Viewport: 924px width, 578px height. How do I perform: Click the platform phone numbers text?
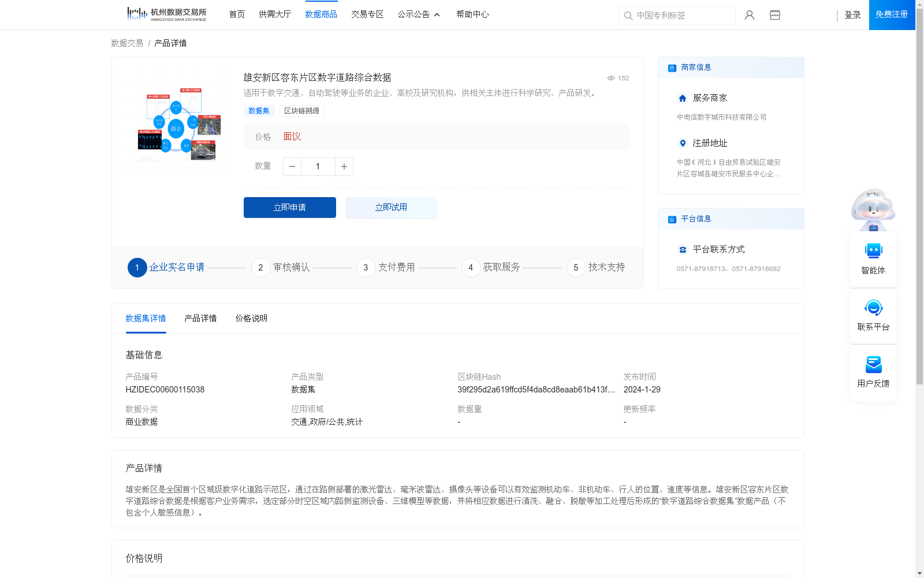click(728, 269)
